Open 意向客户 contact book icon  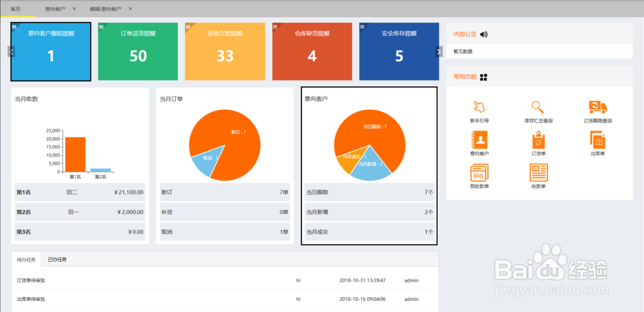click(x=479, y=140)
